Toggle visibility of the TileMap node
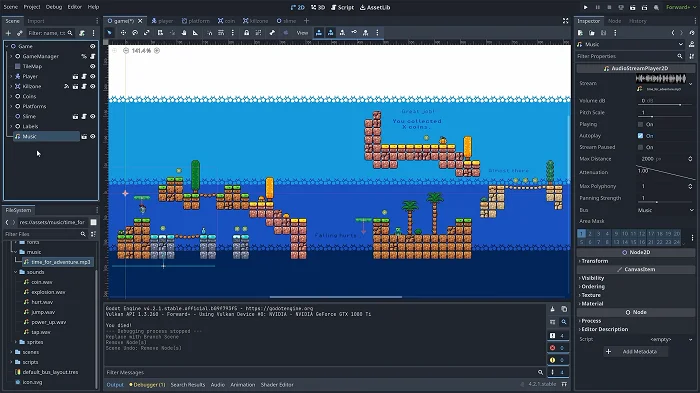The image size is (700, 393). [x=92, y=66]
